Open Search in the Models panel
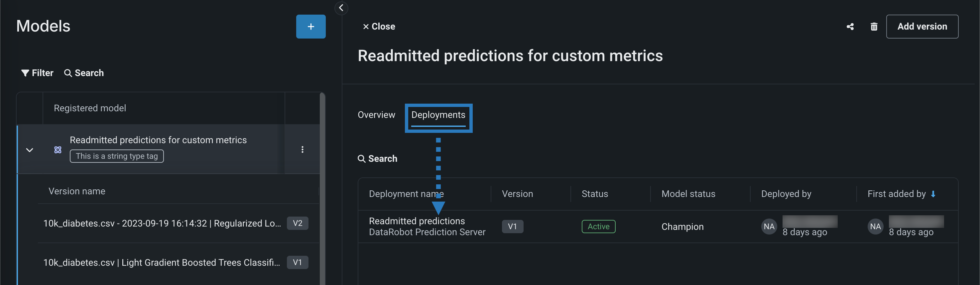This screenshot has width=980, height=285. point(84,73)
